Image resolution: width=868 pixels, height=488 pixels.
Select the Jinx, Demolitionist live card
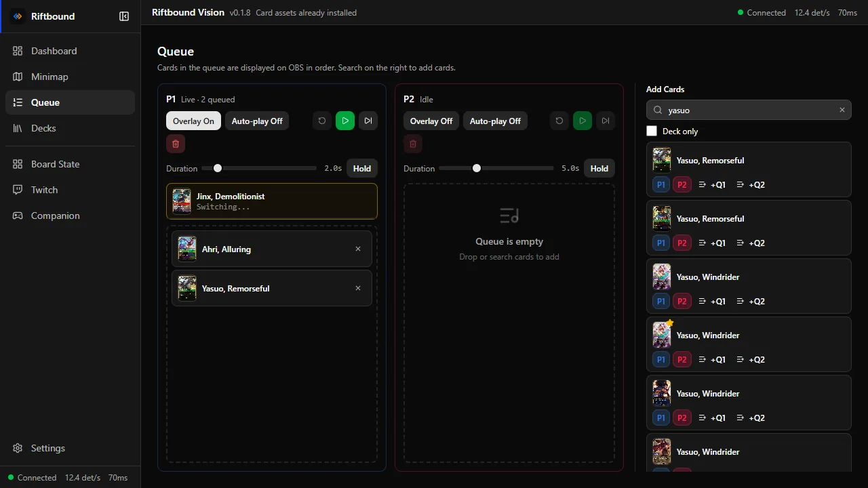pos(272,201)
